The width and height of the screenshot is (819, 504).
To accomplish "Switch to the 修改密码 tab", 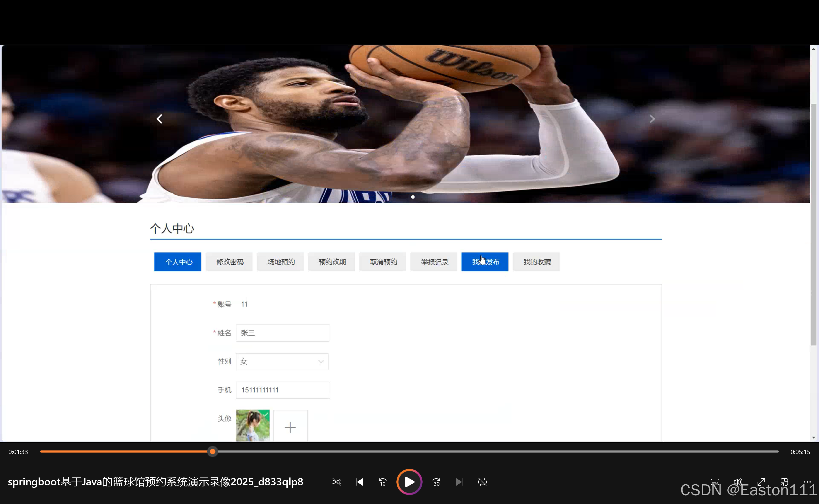I will (229, 262).
